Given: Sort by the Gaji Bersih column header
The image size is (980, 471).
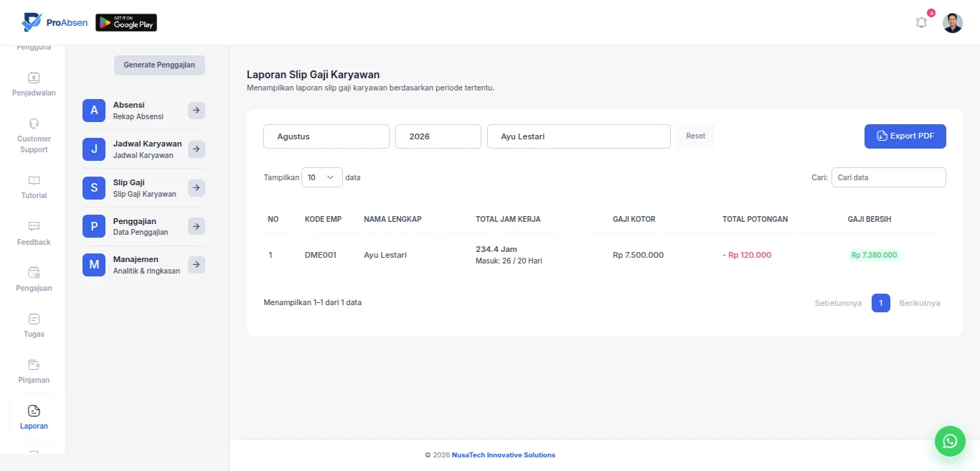Looking at the screenshot, I should click(870, 219).
